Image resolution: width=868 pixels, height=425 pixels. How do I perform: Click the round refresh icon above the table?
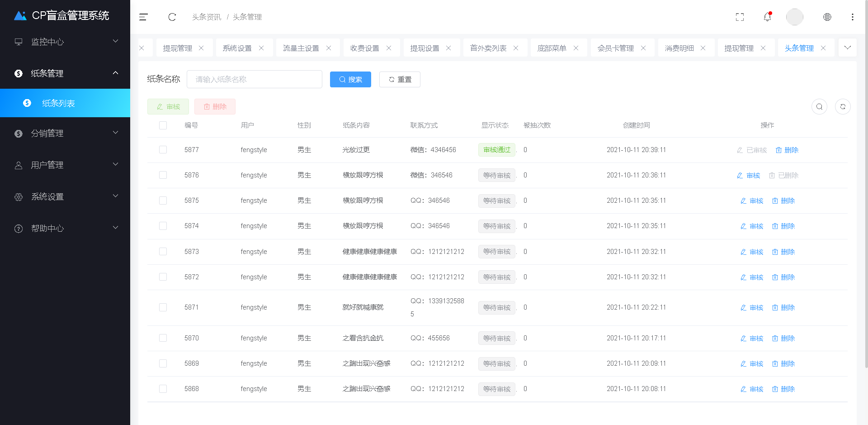pyautogui.click(x=842, y=107)
